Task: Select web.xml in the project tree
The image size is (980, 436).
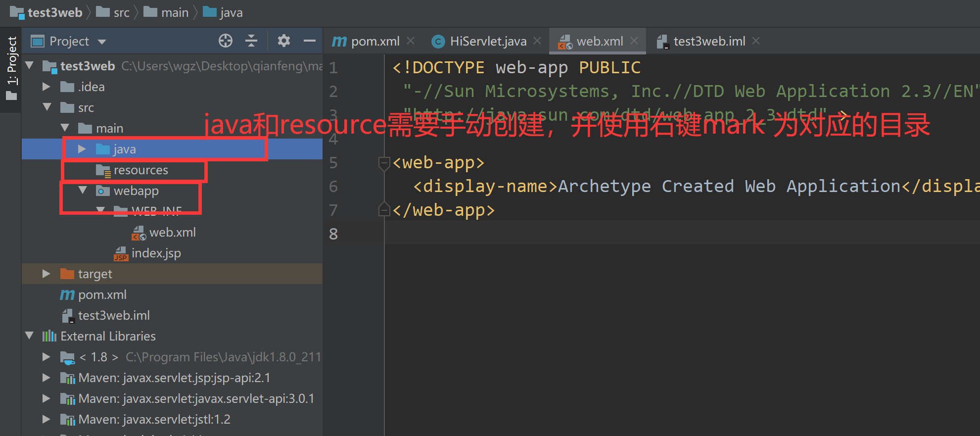Action: pos(172,232)
